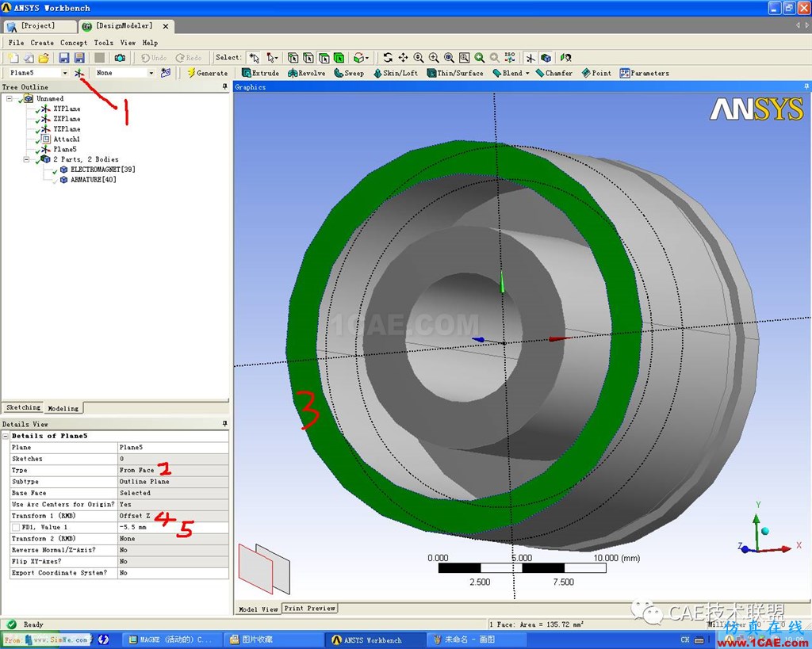The image size is (812, 649).
Task: Toggle the Display Plane icon
Action: 530,58
